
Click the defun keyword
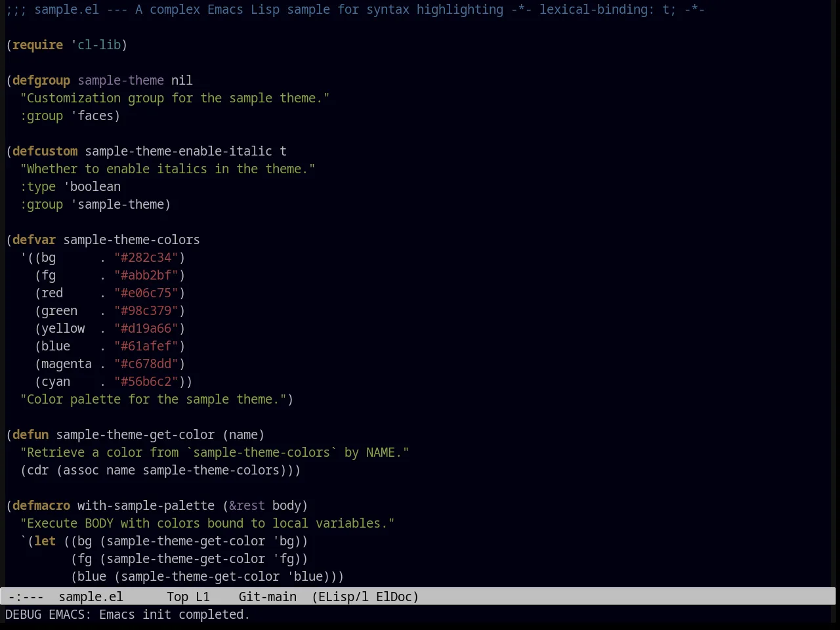[31, 434]
